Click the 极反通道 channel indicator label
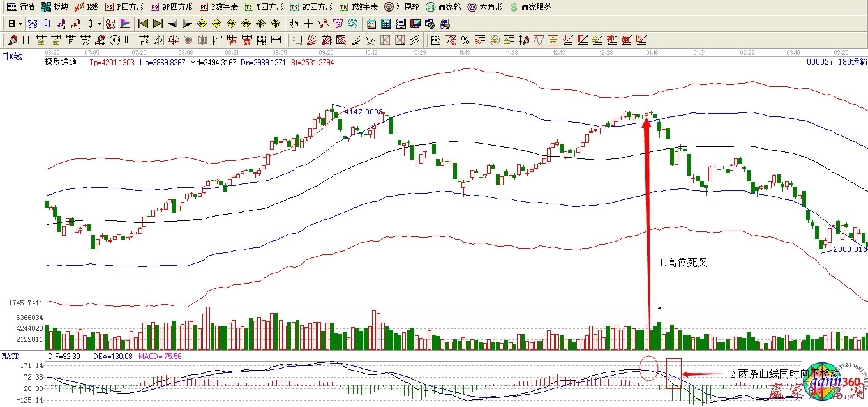This screenshot has width=868, height=407. [61, 62]
